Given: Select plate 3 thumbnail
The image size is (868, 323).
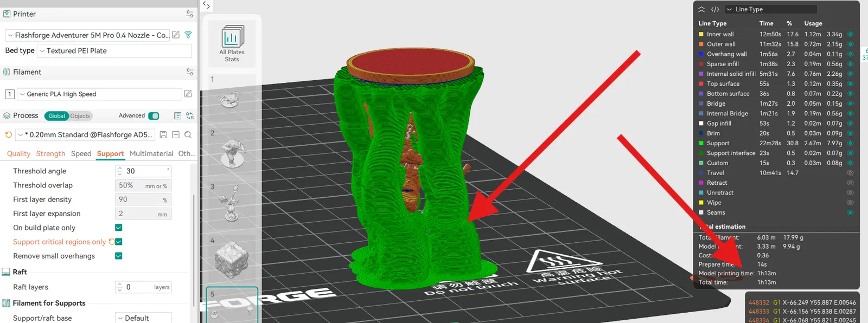Looking at the screenshot, I should tap(232, 206).
